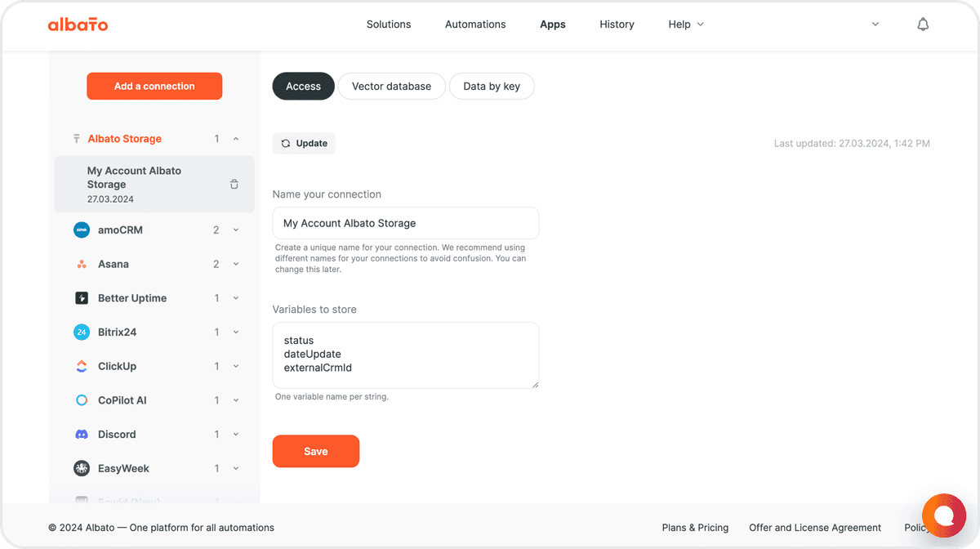Click the Albato logo
The width and height of the screenshot is (980, 549).
78,25
